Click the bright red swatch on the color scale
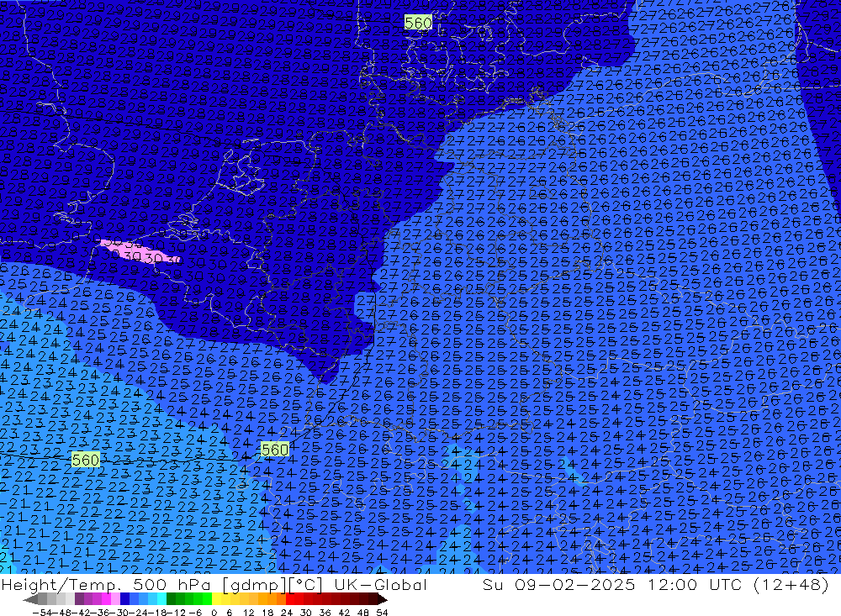841x616 pixels. click(290, 598)
